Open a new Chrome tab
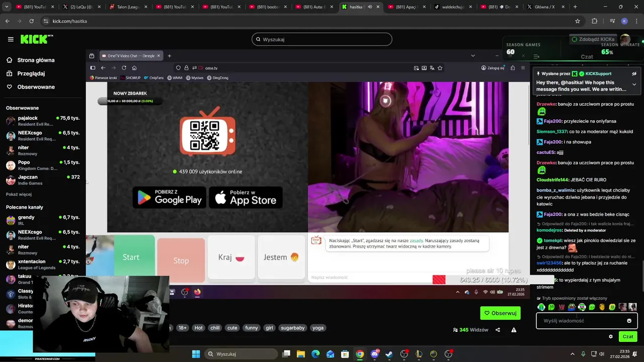The image size is (644, 362). click(575, 7)
